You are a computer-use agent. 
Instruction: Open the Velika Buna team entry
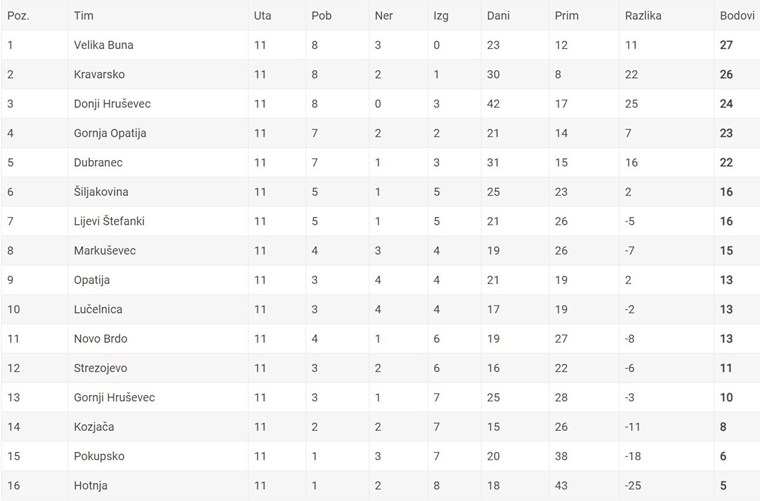(104, 45)
